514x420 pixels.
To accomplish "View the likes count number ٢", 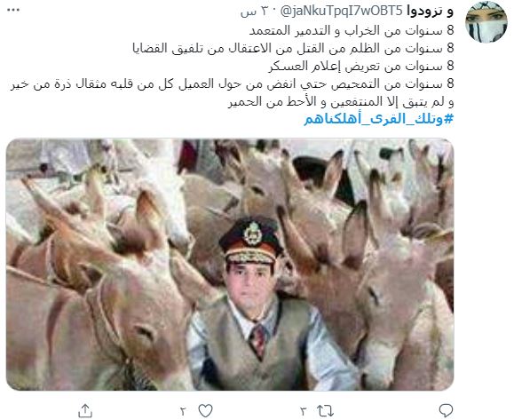I will [x=183, y=411].
